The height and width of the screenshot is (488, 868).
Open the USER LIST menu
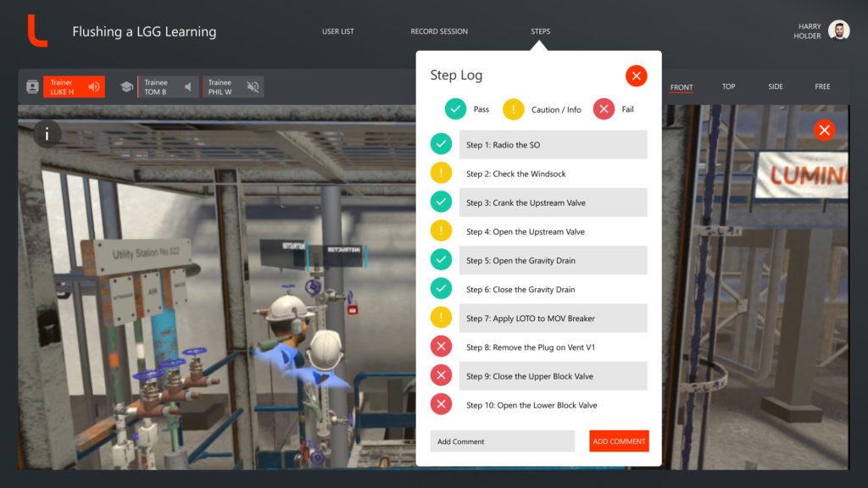point(337,31)
